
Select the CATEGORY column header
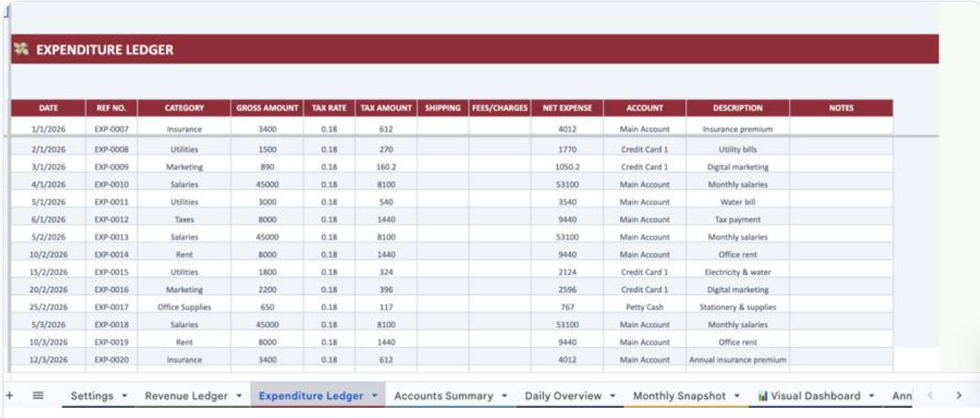tap(184, 108)
